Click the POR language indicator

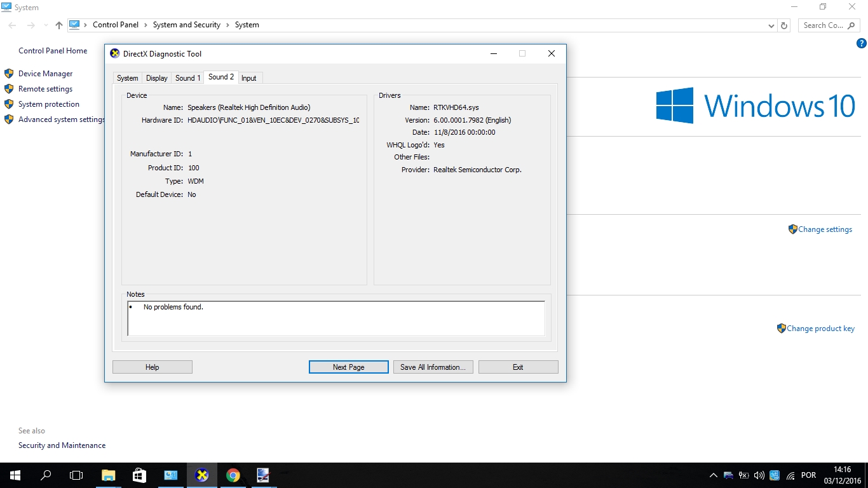pyautogui.click(x=809, y=475)
